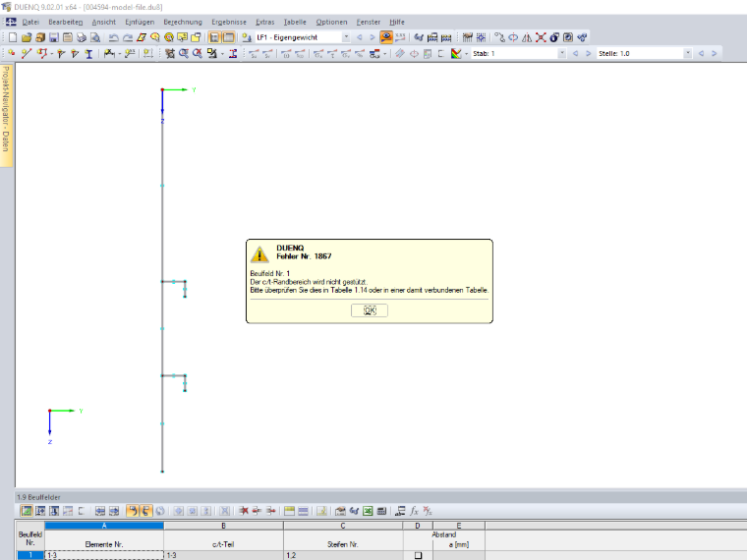Redo action icon
Screen dimensions: 747x560
pyautogui.click(x=127, y=37)
